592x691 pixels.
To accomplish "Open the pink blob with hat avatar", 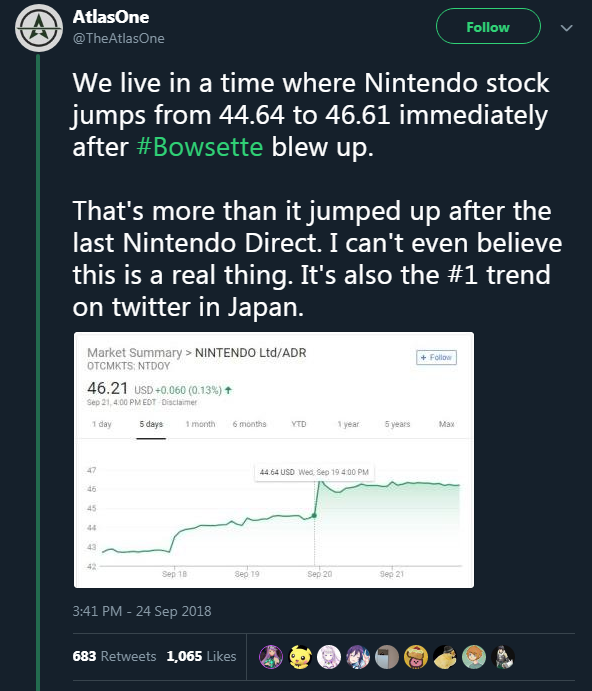I will click(x=416, y=657).
